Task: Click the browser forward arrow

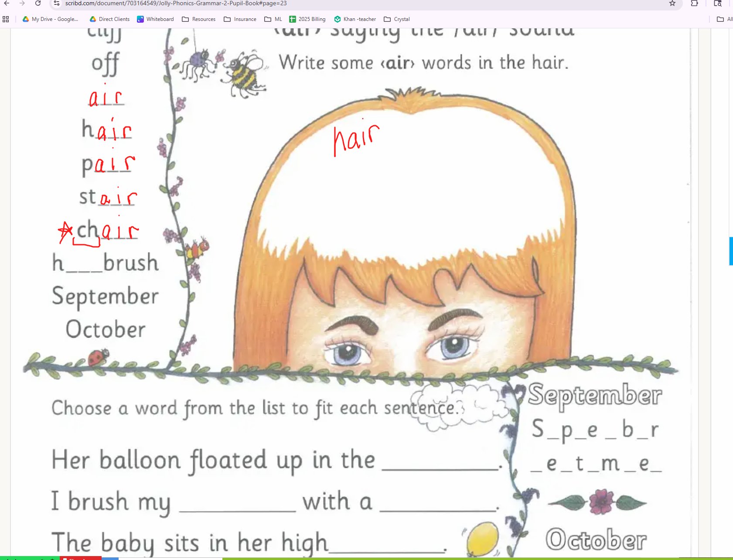Action: [x=22, y=3]
